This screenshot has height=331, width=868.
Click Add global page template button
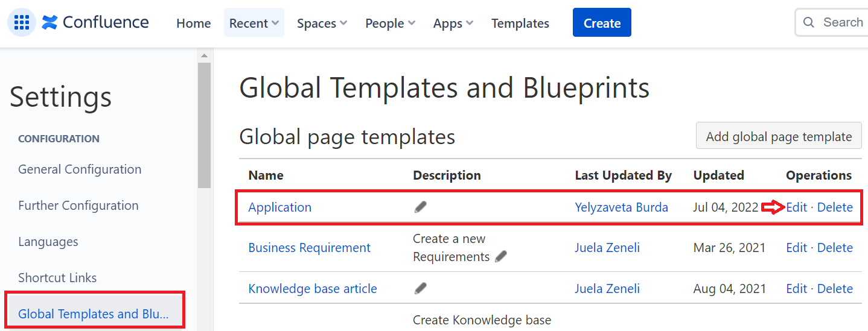(x=779, y=136)
